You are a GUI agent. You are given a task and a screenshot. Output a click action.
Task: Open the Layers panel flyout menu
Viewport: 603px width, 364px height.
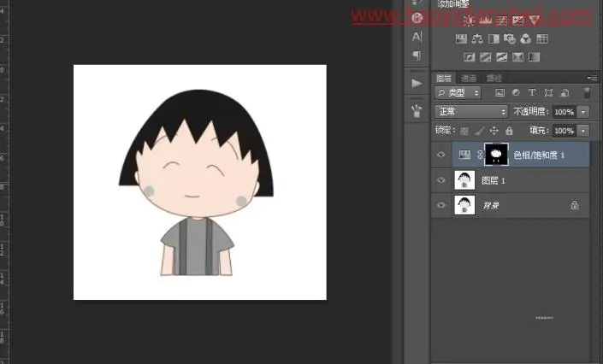point(592,78)
